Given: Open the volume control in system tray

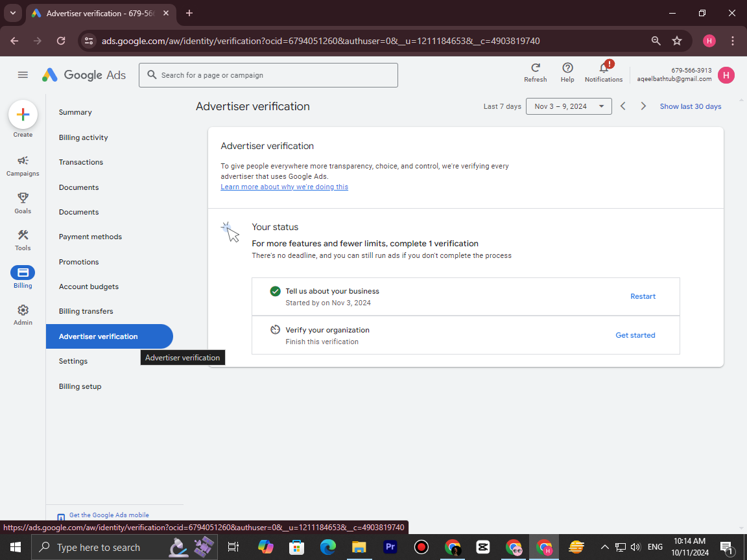Looking at the screenshot, I should pos(635,547).
